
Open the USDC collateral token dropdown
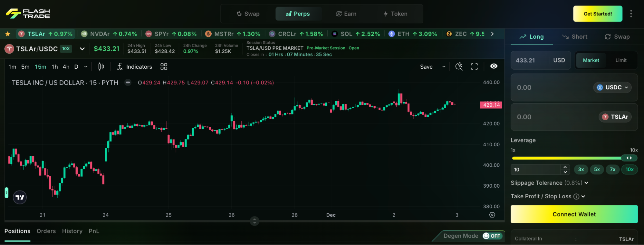(612, 87)
